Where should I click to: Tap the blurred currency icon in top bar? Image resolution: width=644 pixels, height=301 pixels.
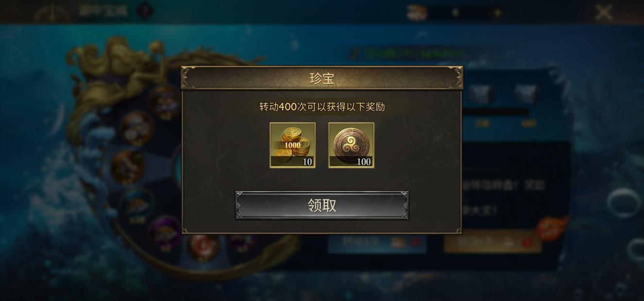[x=417, y=13]
